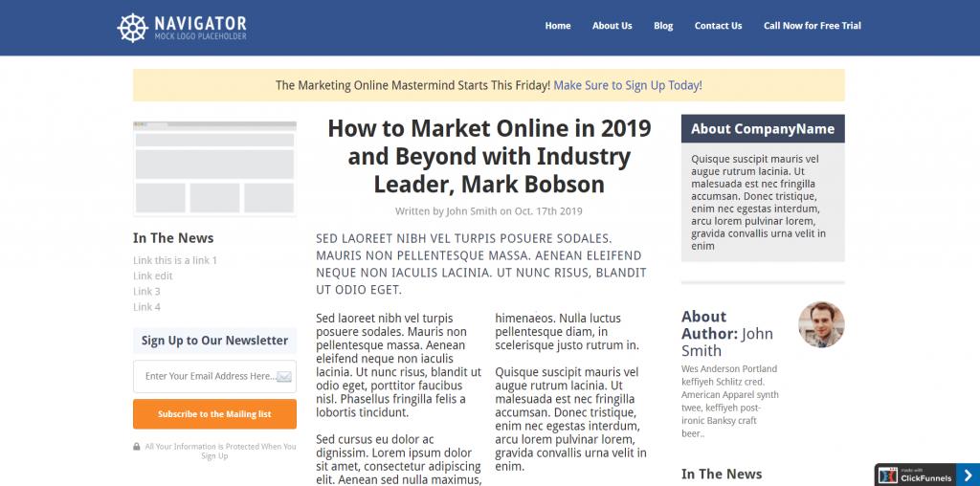This screenshot has width=980, height=486.
Task: Click the wireframe layout thumbnail image
Action: pyautogui.click(x=214, y=168)
